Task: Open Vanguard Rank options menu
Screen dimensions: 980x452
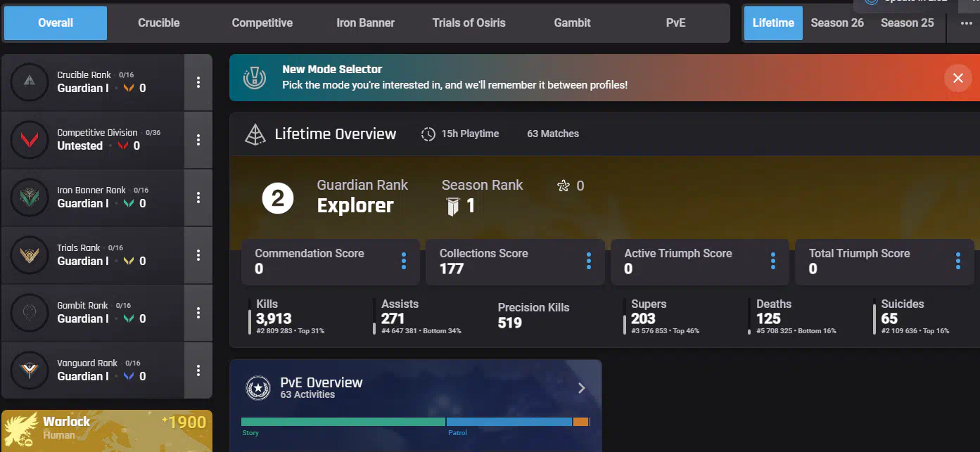Action: (x=198, y=370)
